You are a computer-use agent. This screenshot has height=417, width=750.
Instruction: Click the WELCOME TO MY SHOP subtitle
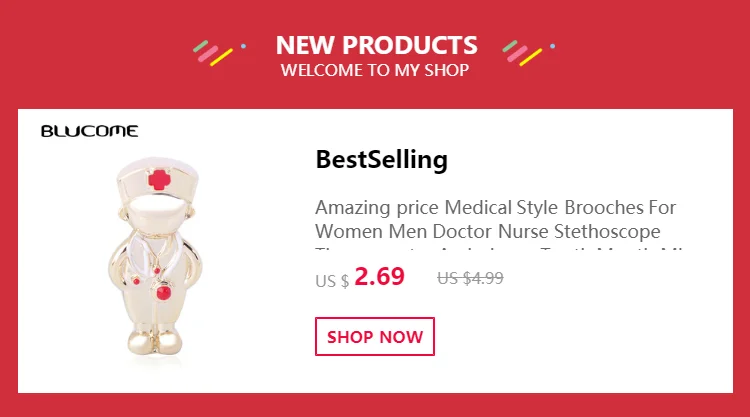(375, 70)
